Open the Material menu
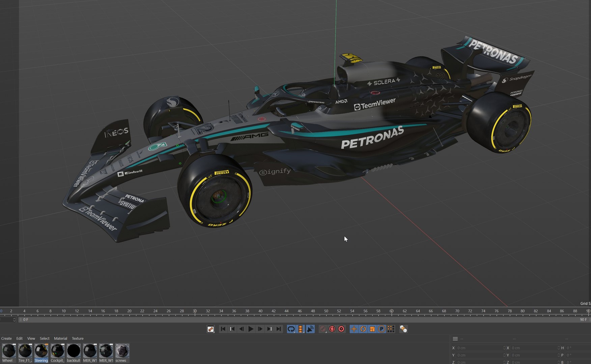The image size is (591, 364). tap(60, 338)
